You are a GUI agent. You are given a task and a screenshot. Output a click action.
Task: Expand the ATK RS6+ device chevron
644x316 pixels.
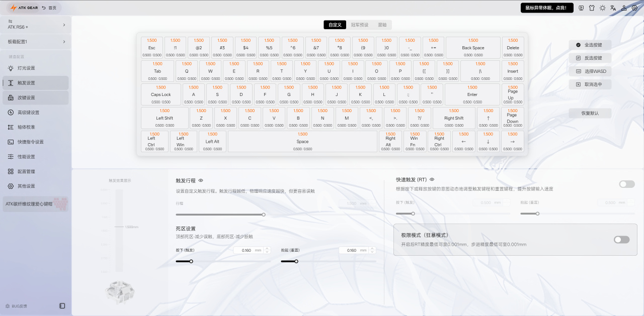[x=64, y=25]
